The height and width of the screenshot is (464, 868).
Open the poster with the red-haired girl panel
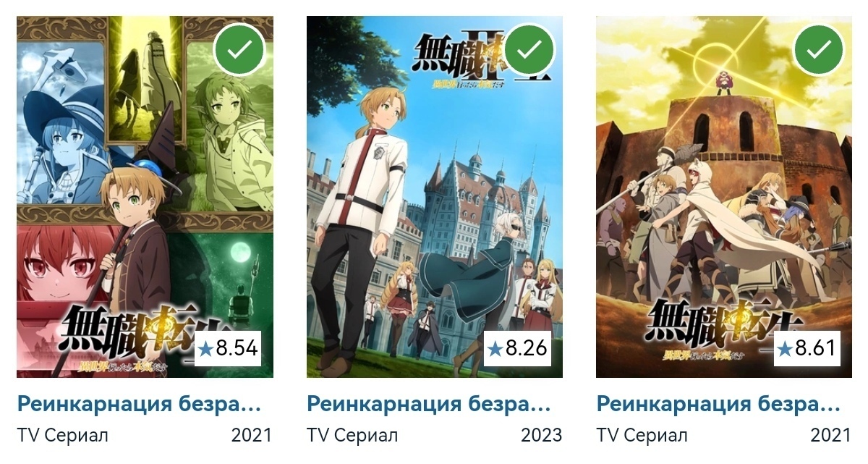point(145,197)
